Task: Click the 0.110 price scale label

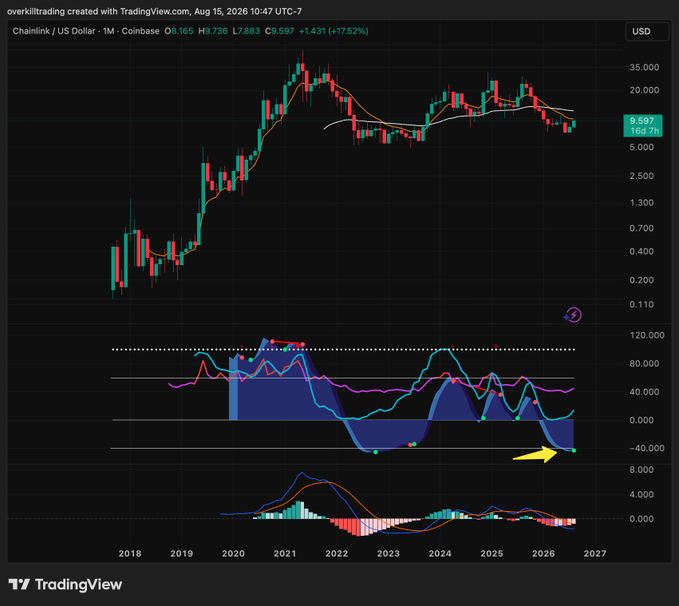Action: coord(644,305)
